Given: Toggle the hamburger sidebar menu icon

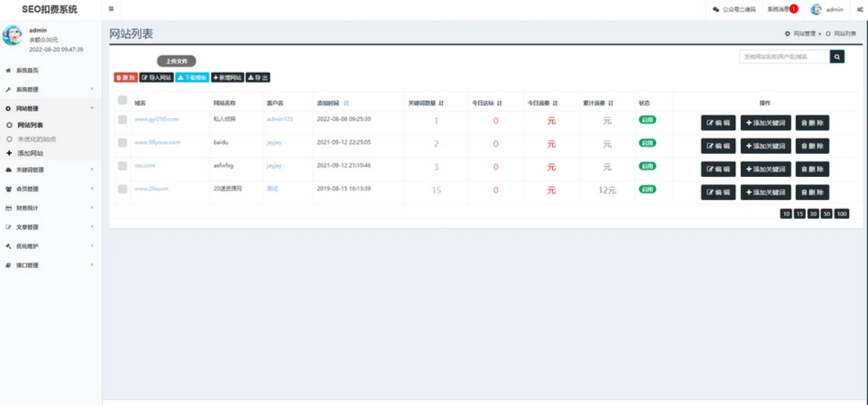Looking at the screenshot, I should 111,9.
